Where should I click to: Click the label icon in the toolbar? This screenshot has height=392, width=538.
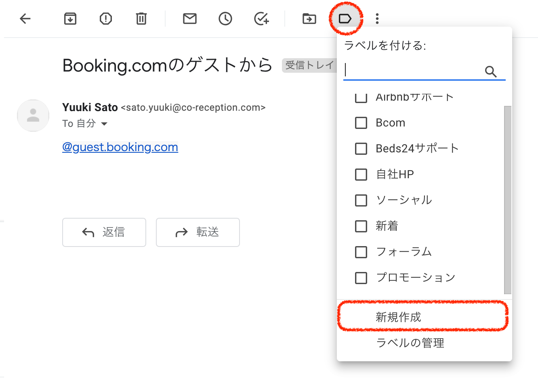[345, 19]
